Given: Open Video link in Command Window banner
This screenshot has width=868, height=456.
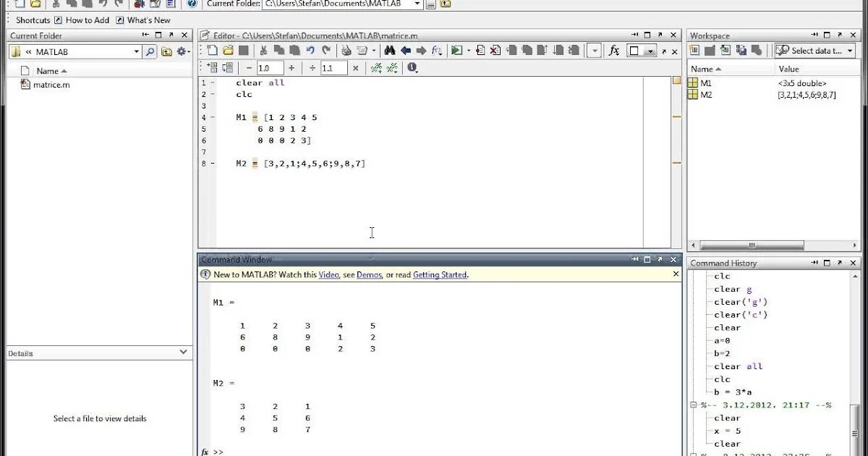Looking at the screenshot, I should pyautogui.click(x=328, y=275).
